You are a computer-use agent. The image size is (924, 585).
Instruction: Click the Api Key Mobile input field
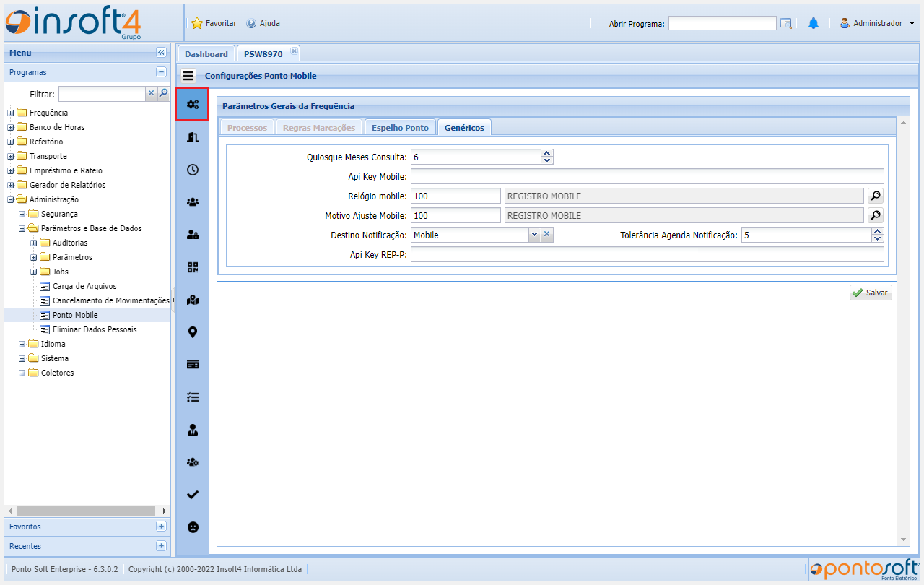[x=647, y=176]
